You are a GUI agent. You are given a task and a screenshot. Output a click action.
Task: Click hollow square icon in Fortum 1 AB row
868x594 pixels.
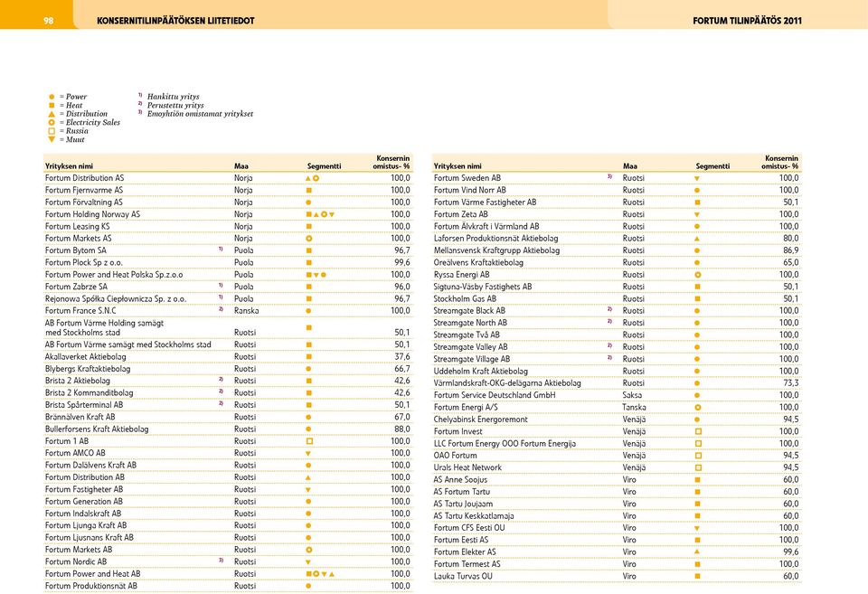pyautogui.click(x=309, y=442)
